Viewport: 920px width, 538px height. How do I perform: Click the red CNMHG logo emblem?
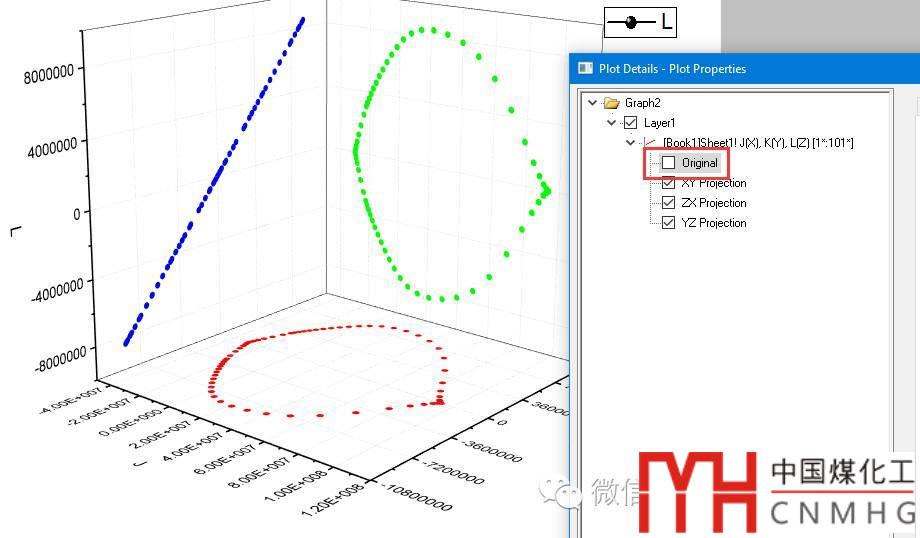coord(698,491)
